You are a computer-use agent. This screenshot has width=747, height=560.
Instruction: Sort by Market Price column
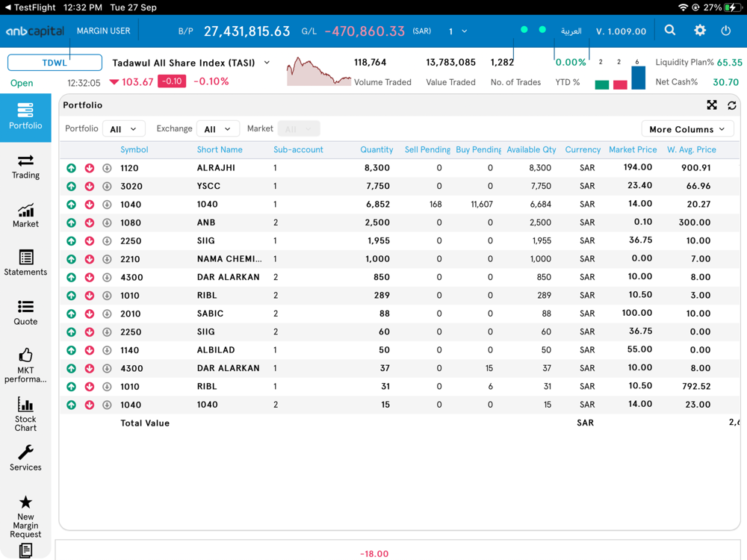tap(633, 149)
